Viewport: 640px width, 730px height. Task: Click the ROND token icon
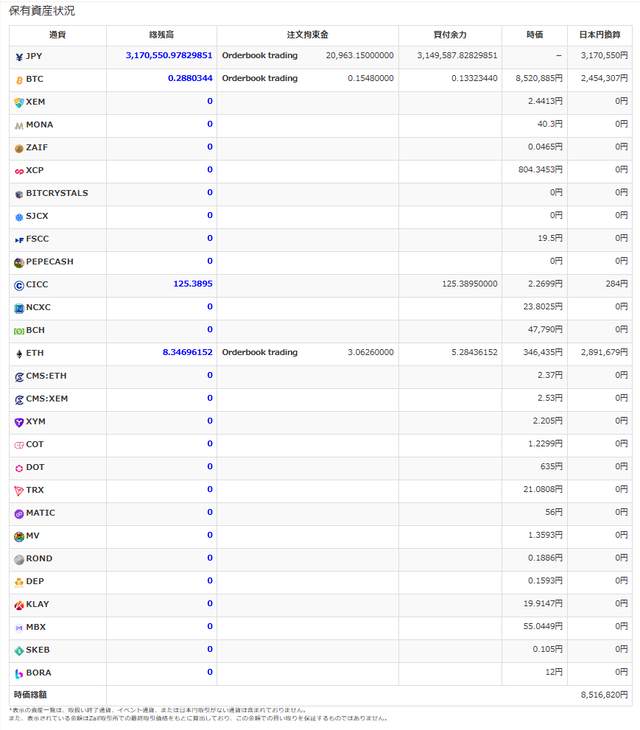click(x=19, y=559)
